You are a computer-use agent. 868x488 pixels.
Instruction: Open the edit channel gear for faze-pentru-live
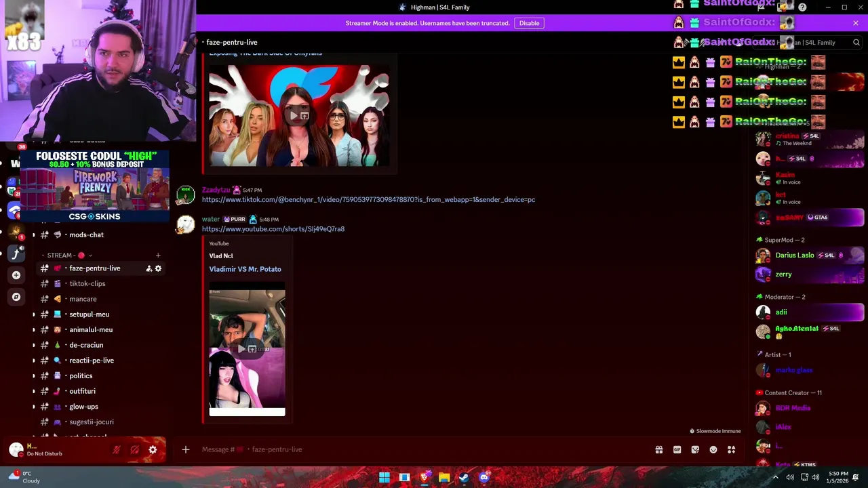click(x=158, y=268)
